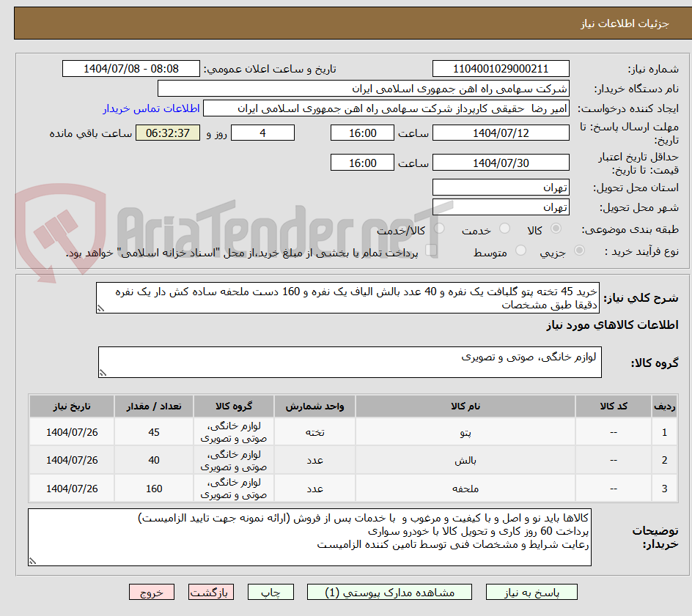The image size is (692, 616).
Task: Click the need number field showing 1104001029000211
Action: pos(501,68)
